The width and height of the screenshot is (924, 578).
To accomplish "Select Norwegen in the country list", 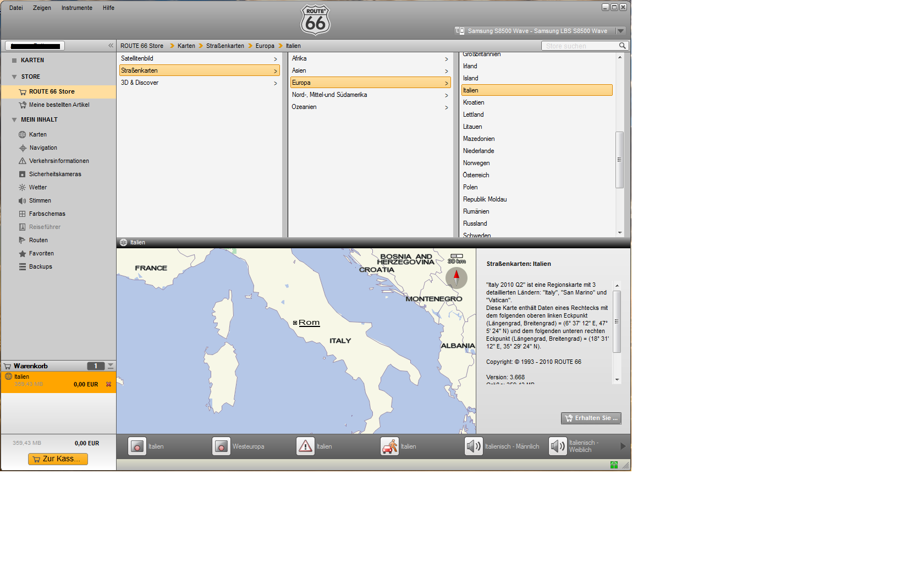I will point(537,163).
